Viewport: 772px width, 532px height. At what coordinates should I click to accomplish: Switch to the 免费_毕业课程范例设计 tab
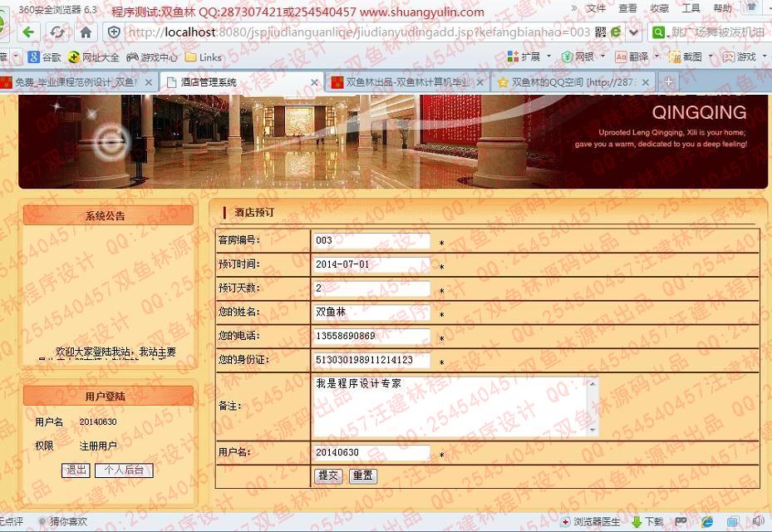74,82
